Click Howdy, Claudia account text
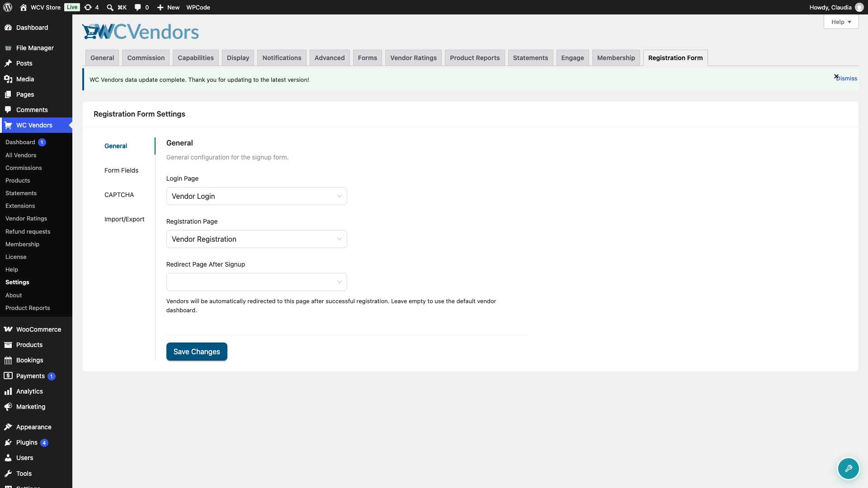868x488 pixels. tap(830, 7)
